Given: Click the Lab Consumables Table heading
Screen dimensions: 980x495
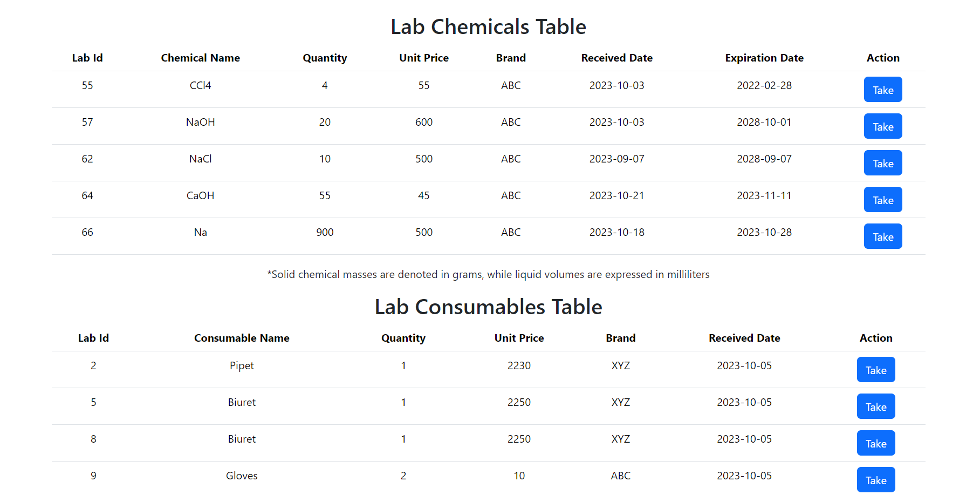Looking at the screenshot, I should click(489, 307).
